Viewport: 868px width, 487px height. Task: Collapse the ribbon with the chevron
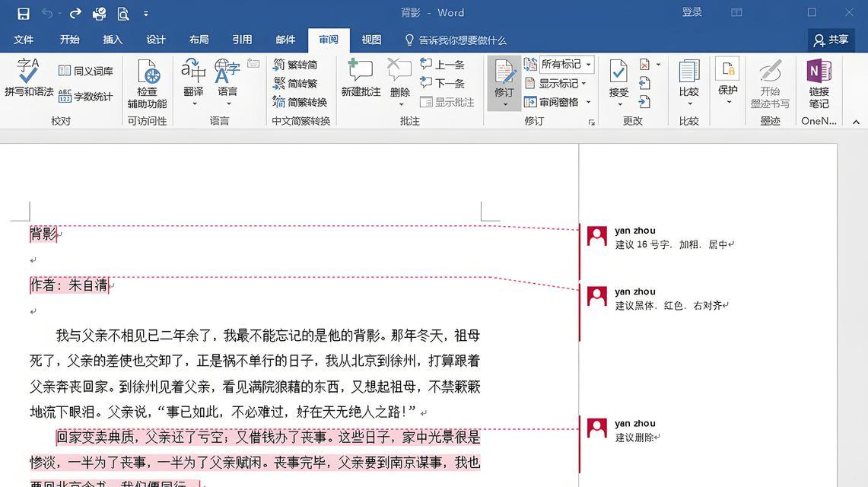point(856,123)
